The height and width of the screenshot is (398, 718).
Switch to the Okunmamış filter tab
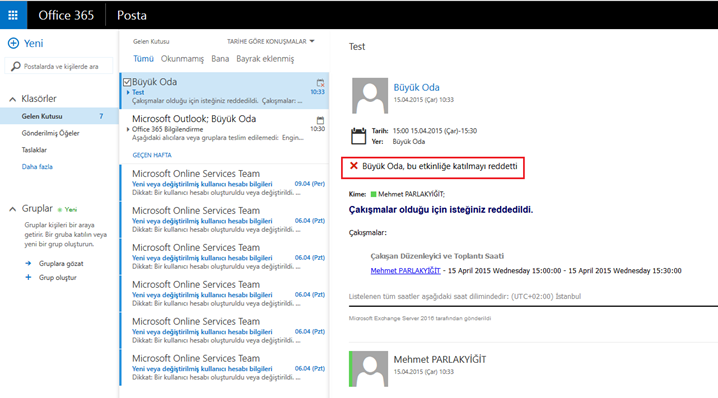coord(182,59)
